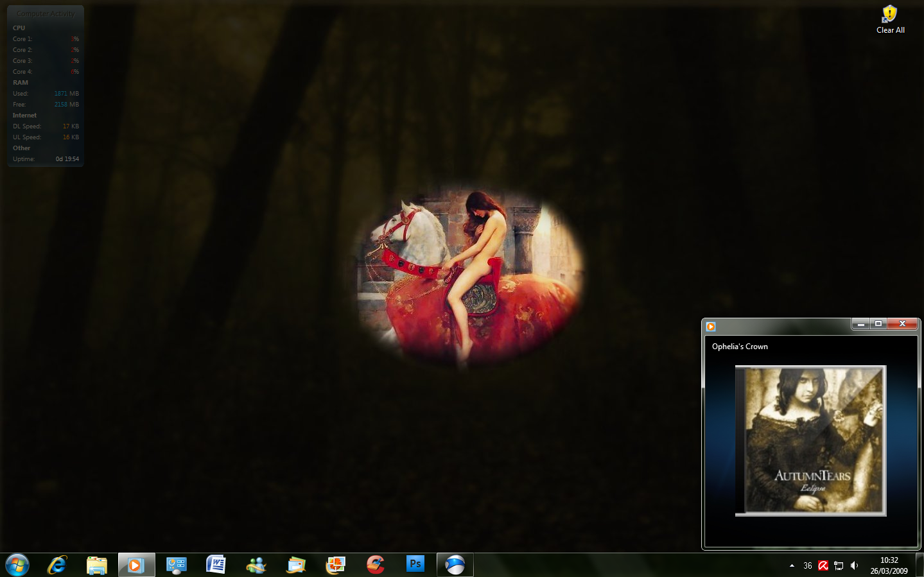Open the Control Panel taskbar icon
This screenshot has height=577, width=924.
coord(176,565)
